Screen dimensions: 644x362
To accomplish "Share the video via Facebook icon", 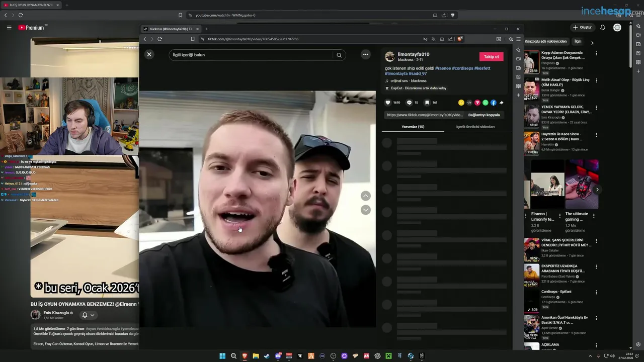I will click(x=494, y=103).
